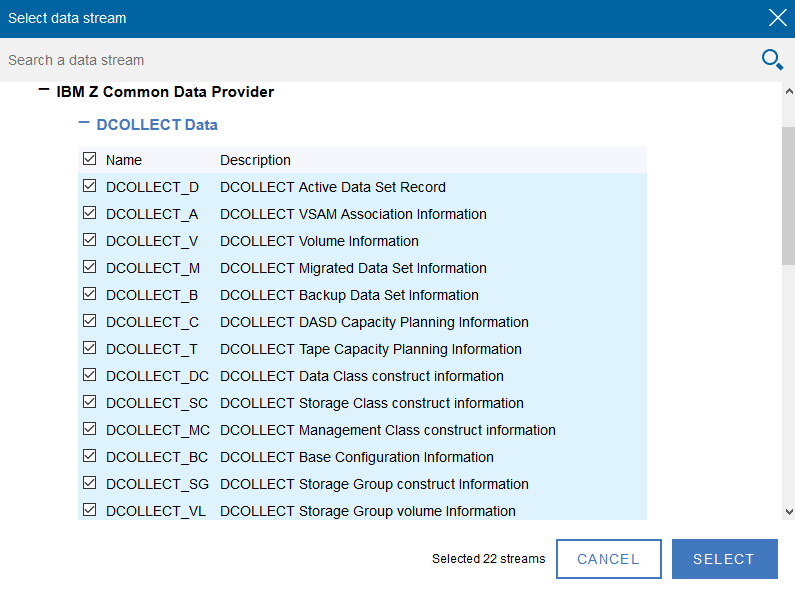
Task: Uncheck the DCOLLECT_SG checkbox
Action: pyautogui.click(x=89, y=482)
